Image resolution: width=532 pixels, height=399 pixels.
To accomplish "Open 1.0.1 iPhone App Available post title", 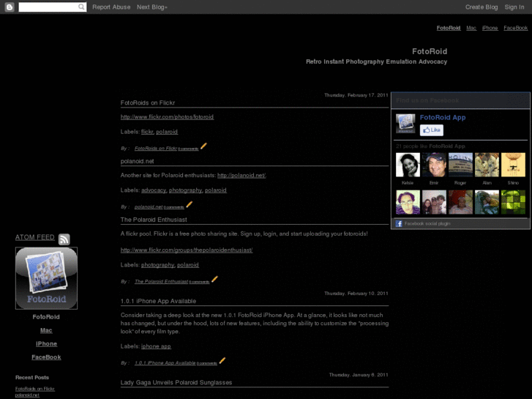I will [x=158, y=301].
